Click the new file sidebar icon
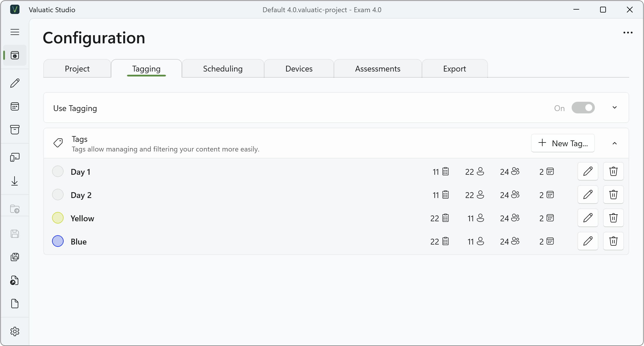The height and width of the screenshot is (346, 644). pos(15,304)
